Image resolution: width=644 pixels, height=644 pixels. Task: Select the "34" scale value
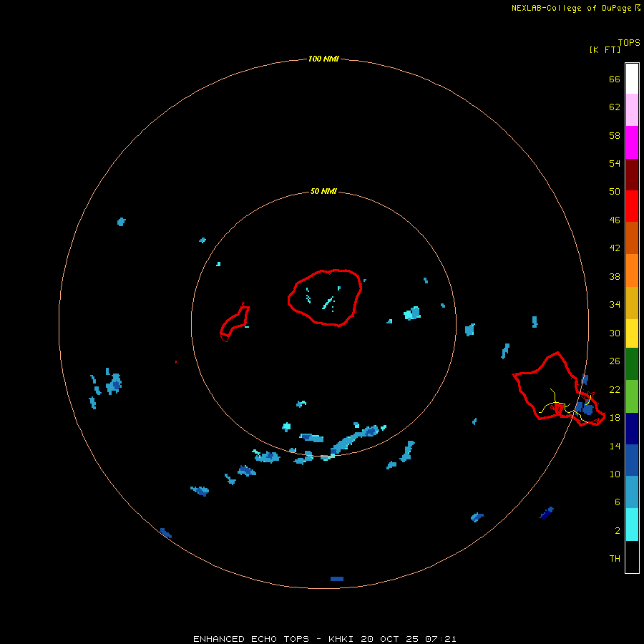615,304
